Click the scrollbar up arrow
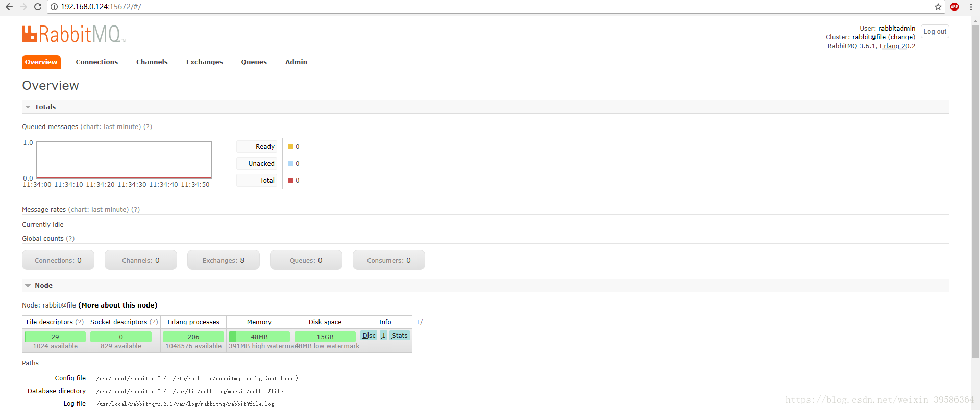980x410 pixels. (976, 21)
